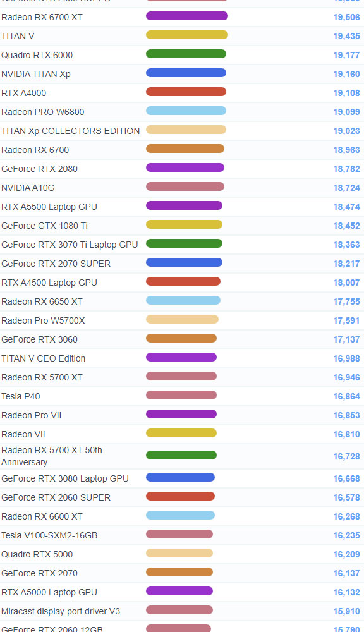Click the 17,755 score value
Screen dimensions: 364x632
(346, 301)
